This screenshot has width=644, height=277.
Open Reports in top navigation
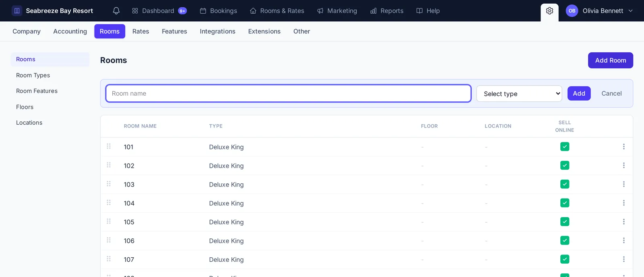pyautogui.click(x=387, y=11)
